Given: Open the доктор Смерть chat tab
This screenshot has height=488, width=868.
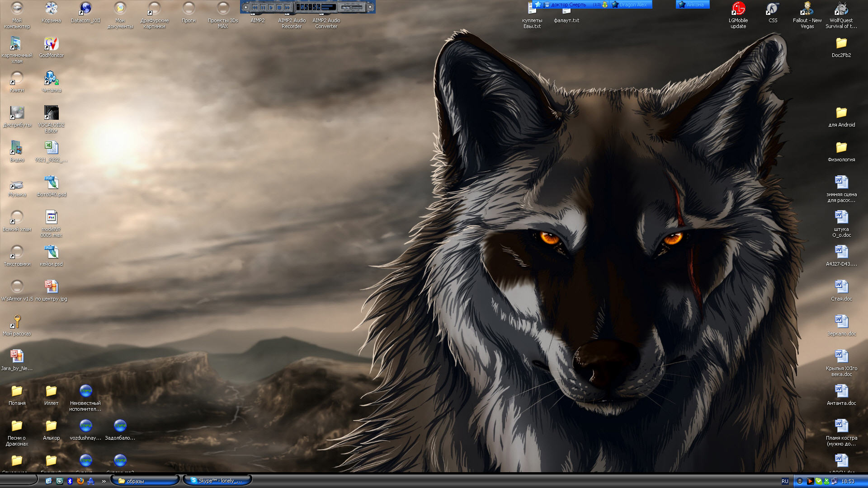Looking at the screenshot, I should (571, 5).
